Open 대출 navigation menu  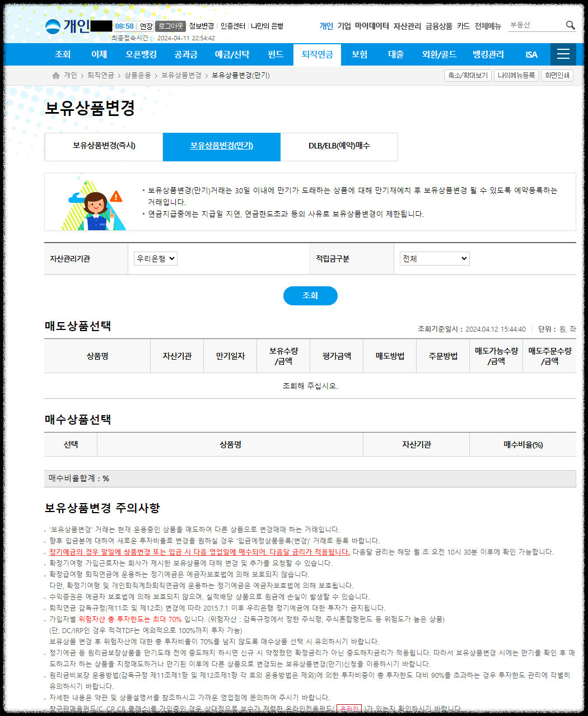pos(396,54)
